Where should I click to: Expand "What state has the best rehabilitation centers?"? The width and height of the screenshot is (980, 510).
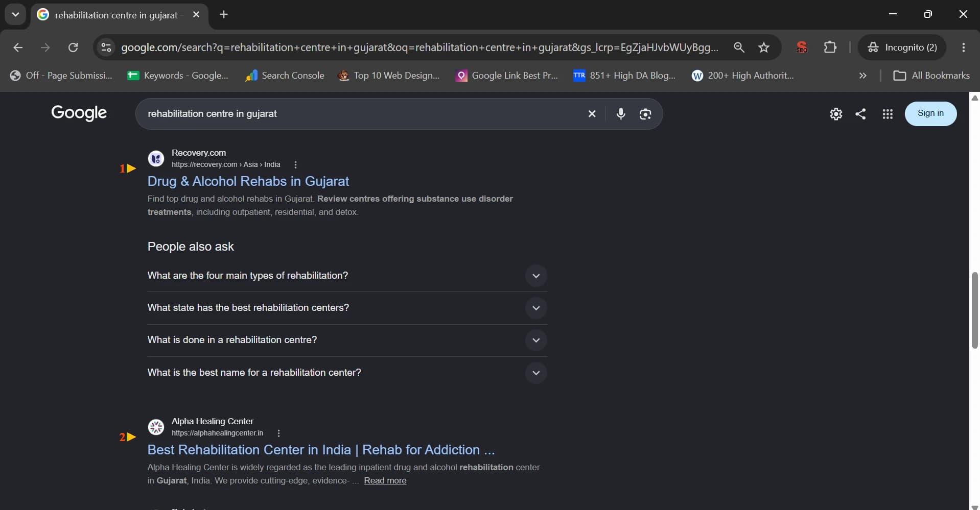coord(347,308)
